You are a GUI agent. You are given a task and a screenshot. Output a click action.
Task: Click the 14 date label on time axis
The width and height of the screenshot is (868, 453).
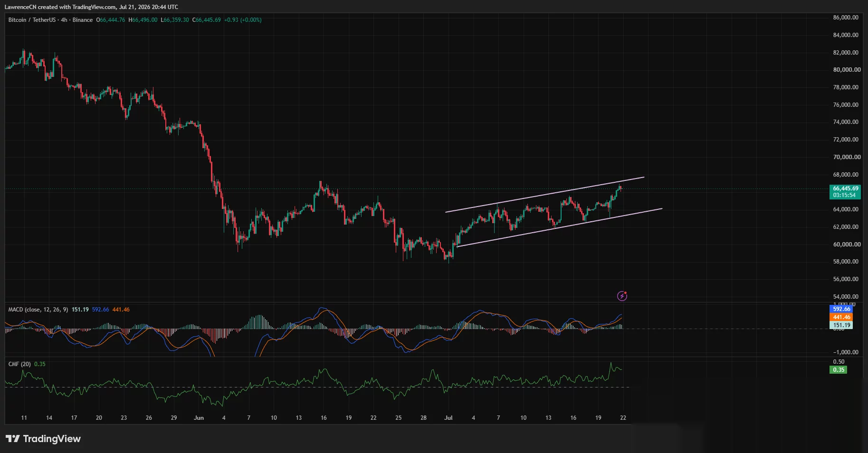(49, 418)
